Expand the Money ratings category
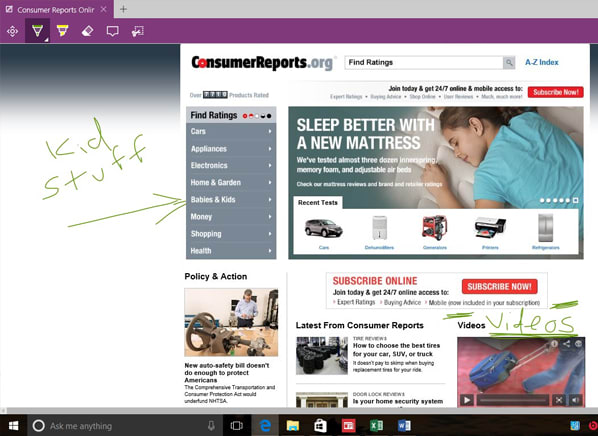This screenshot has height=436, width=598. [231, 217]
